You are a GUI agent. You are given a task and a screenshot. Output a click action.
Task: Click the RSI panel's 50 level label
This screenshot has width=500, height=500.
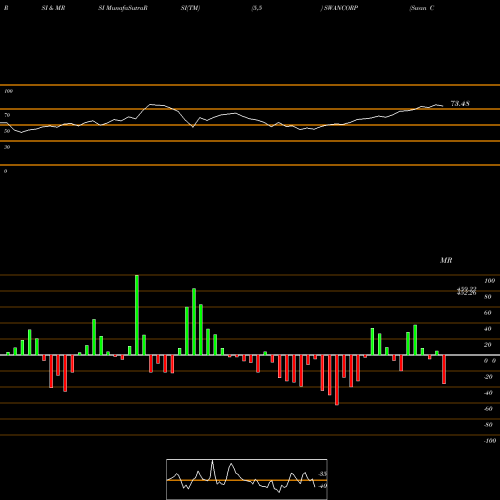7,131
